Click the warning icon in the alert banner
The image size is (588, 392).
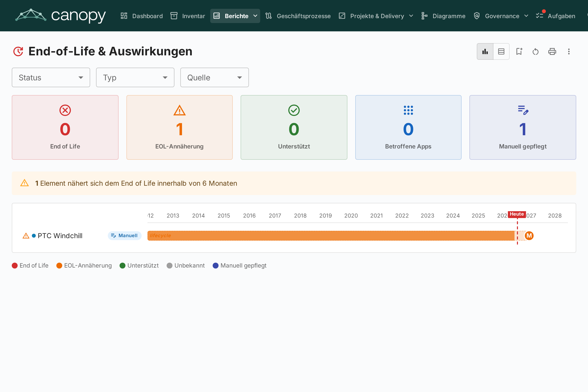click(24, 183)
